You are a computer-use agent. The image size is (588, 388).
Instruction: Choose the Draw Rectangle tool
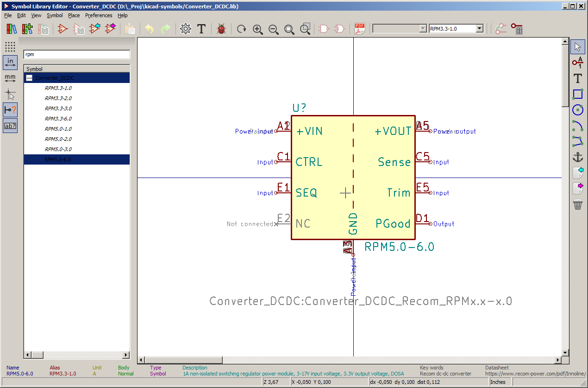click(577, 94)
